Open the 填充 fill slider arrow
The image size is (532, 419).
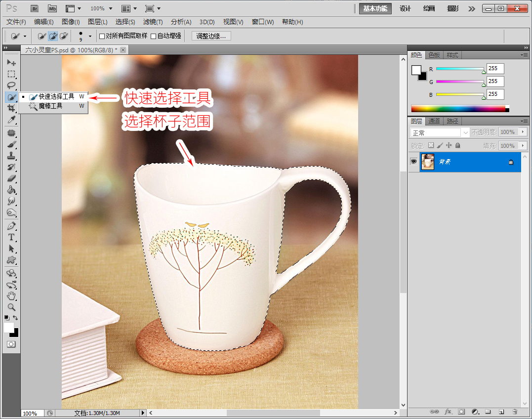click(x=523, y=146)
